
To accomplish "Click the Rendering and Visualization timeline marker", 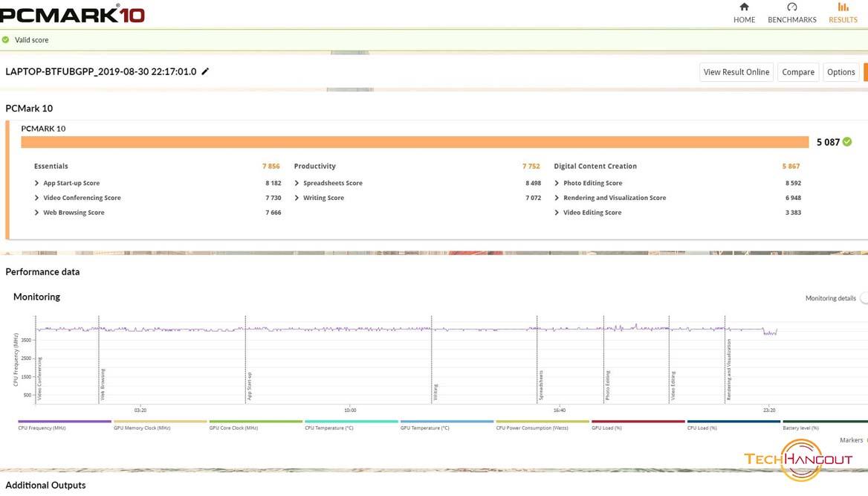I will (728, 369).
